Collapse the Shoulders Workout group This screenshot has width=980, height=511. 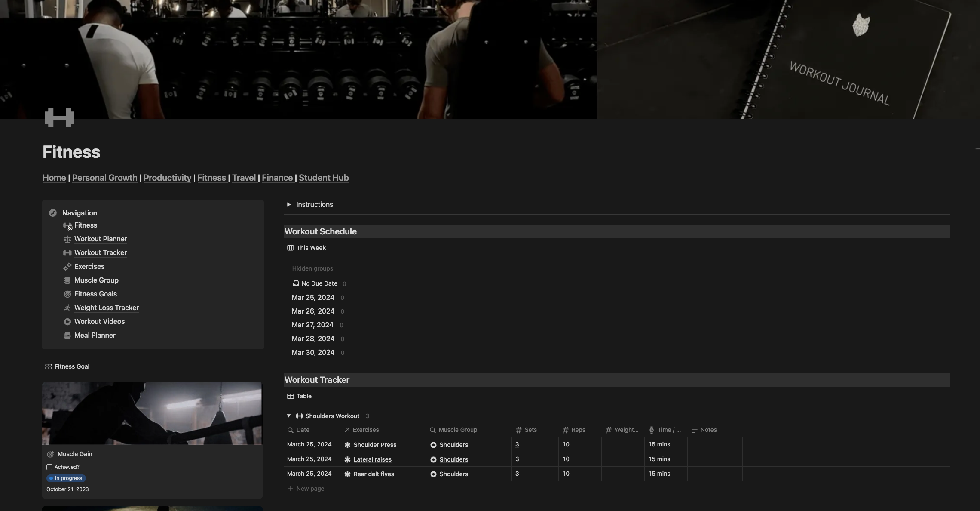[x=289, y=416]
